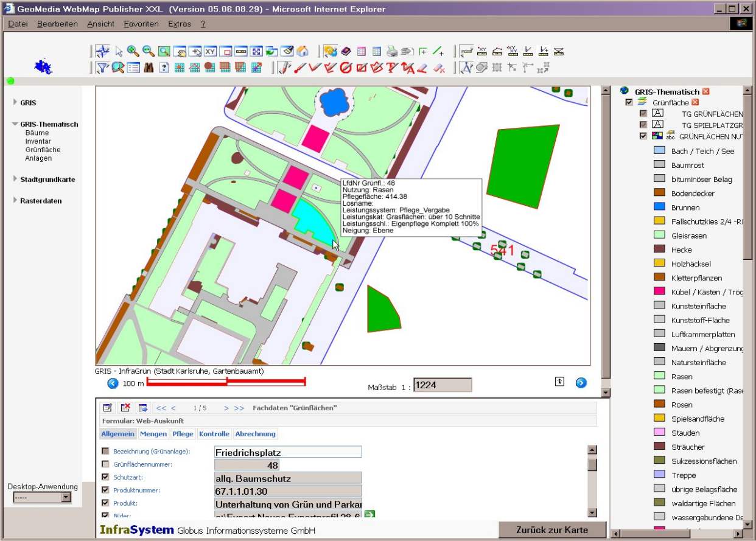Open the Desktop-Anwendung dropdown

pyautogui.click(x=66, y=497)
